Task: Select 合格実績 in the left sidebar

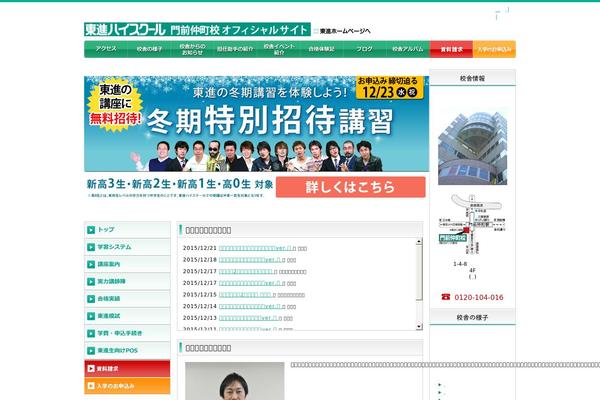Action: [x=127, y=299]
